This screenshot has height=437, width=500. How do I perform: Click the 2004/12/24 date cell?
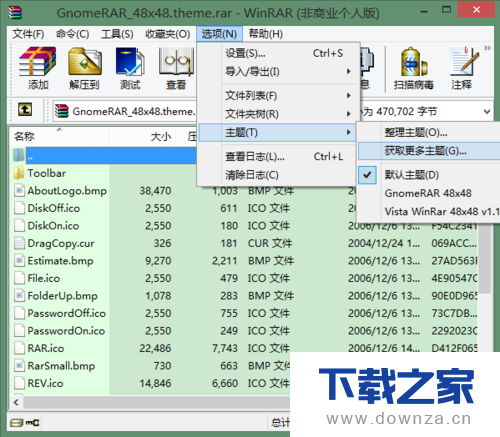[x=384, y=243]
